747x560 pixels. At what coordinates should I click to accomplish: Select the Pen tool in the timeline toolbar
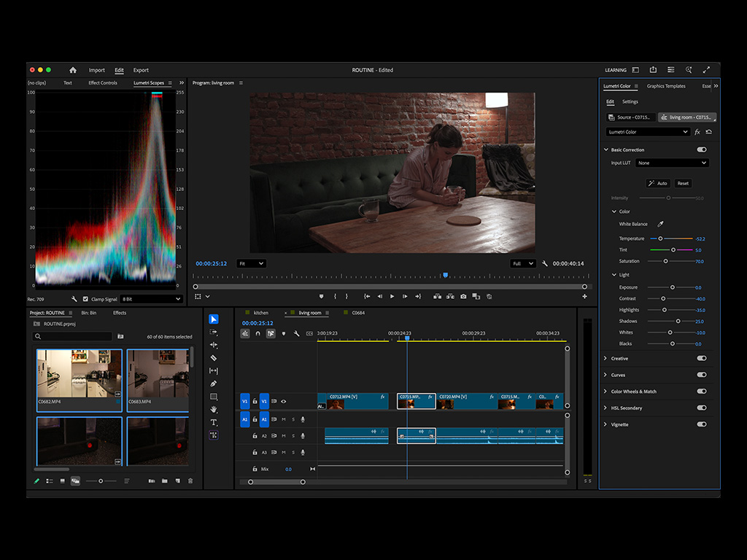pos(214,383)
